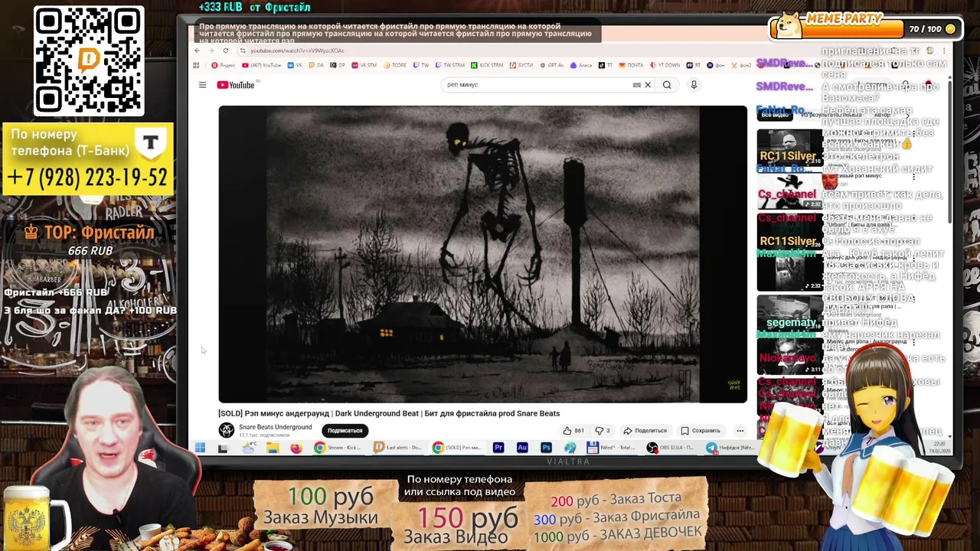Open the (467) YouTube bookmark
980x551 pixels.
(262, 65)
